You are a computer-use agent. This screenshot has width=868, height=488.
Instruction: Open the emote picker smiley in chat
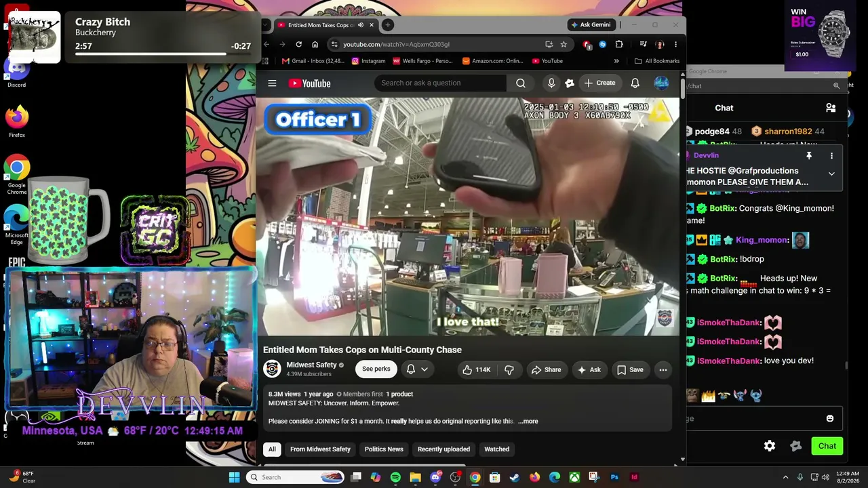(830, 418)
